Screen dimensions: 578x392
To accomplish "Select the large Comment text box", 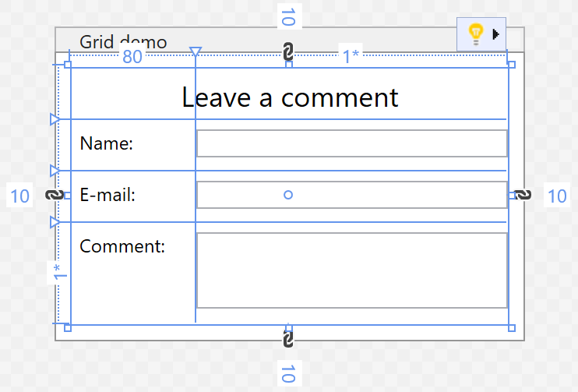I will [351, 270].
